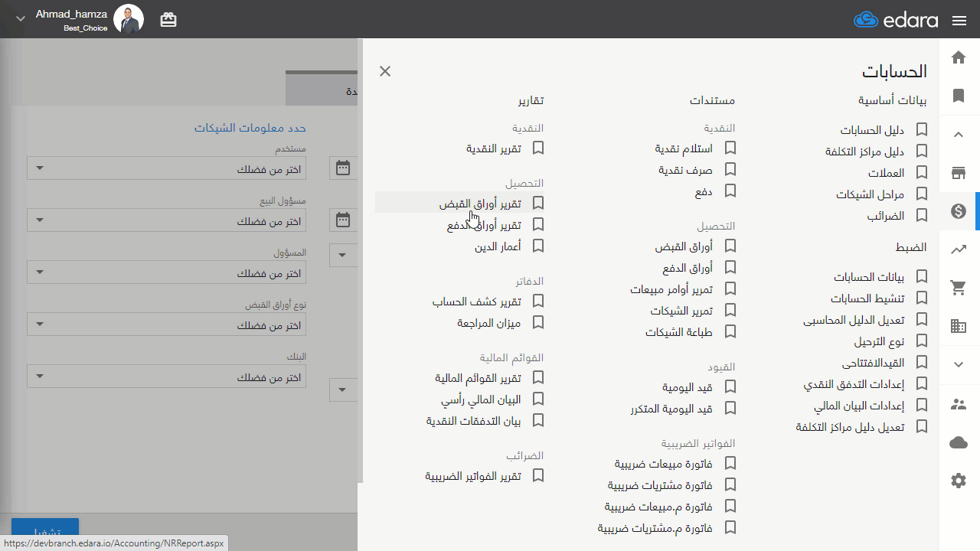
Task: Bookmark تقرير النقدية report entry
Action: [x=538, y=148]
